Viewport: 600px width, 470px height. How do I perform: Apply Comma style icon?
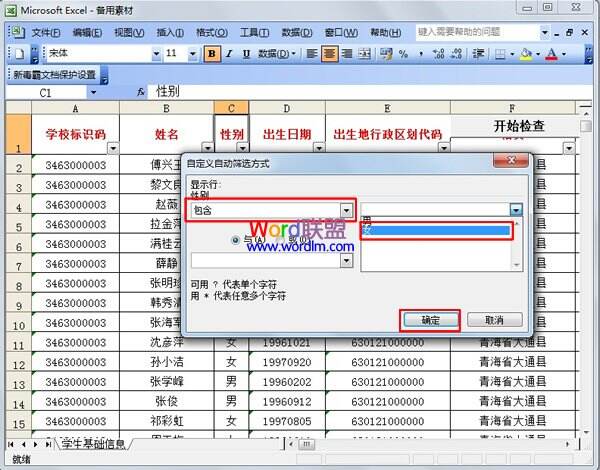pos(421,54)
